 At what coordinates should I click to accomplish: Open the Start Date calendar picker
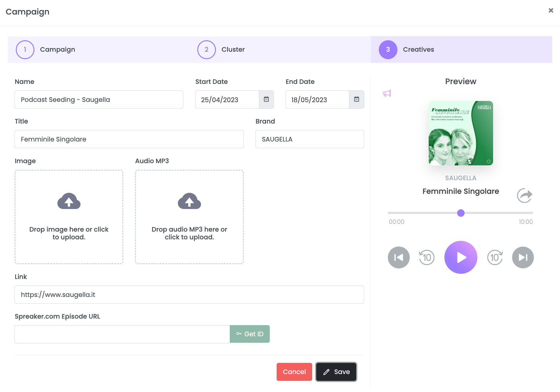(x=266, y=99)
